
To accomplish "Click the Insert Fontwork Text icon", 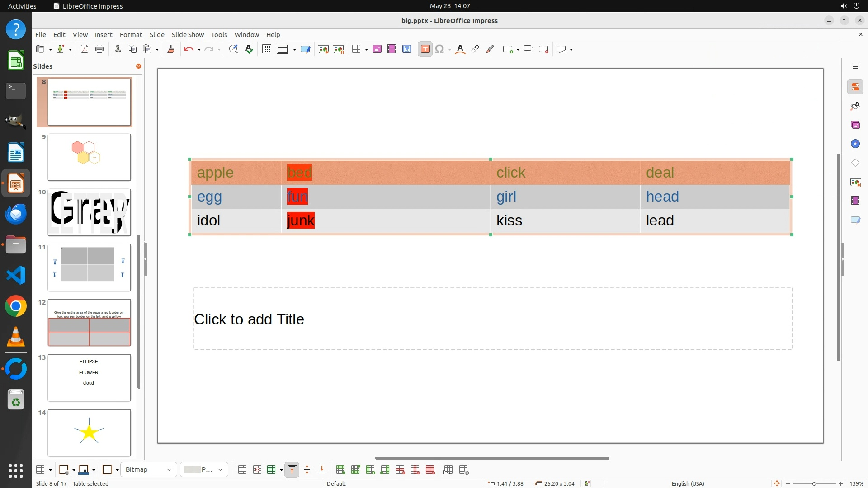I will click(460, 49).
